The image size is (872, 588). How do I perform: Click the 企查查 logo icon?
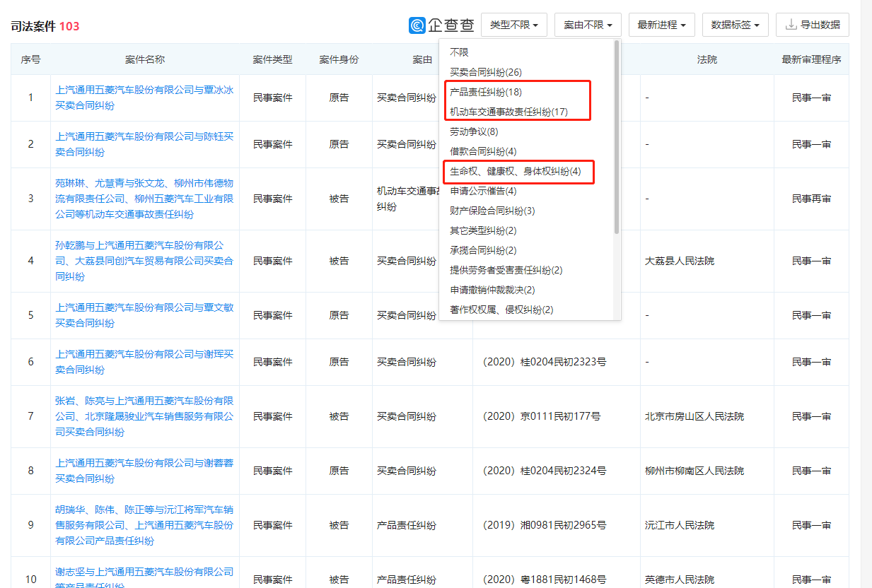(x=417, y=25)
